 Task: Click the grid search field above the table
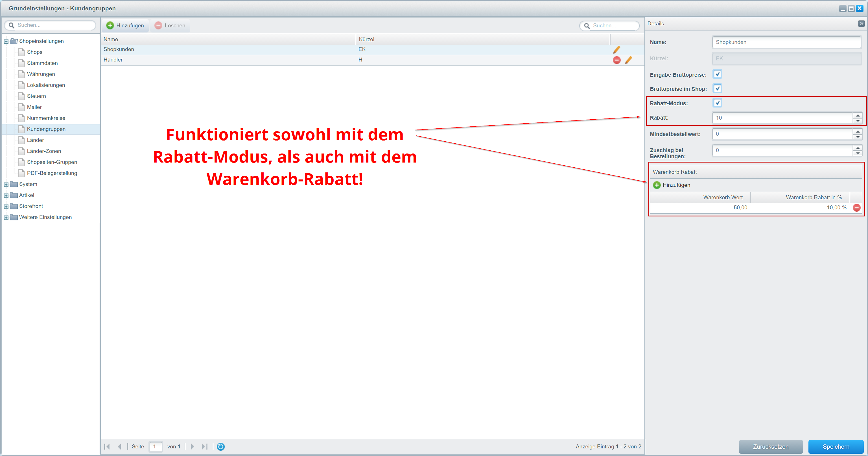click(609, 26)
